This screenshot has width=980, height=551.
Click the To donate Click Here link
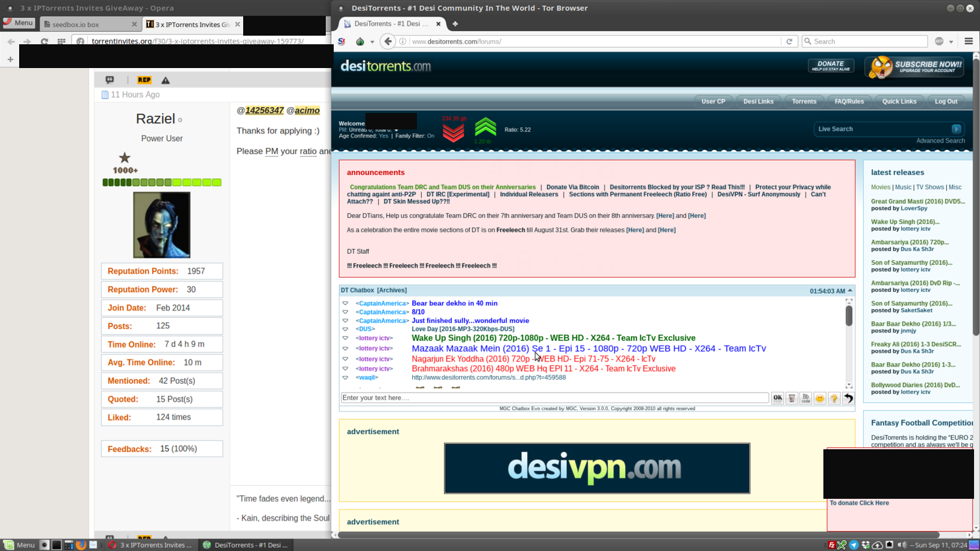click(x=859, y=503)
